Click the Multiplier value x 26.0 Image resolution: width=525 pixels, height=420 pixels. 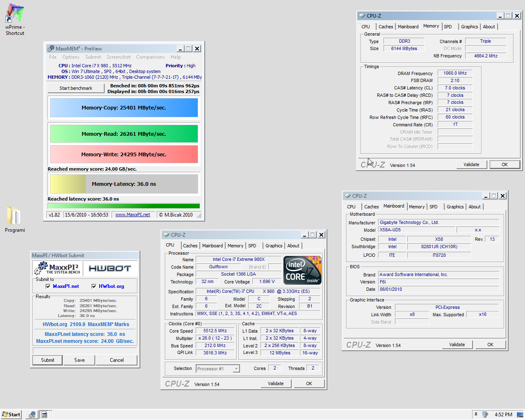click(215, 338)
